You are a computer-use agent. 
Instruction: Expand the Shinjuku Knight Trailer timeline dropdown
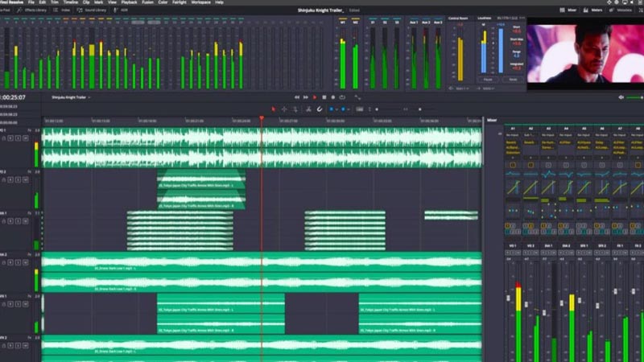pyautogui.click(x=71, y=97)
